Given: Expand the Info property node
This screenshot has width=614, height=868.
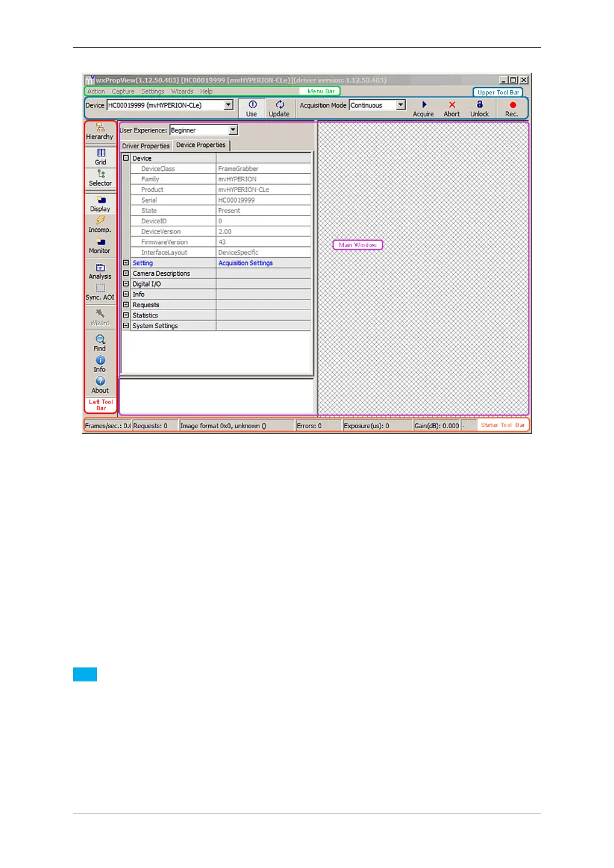Looking at the screenshot, I should 126,294.
